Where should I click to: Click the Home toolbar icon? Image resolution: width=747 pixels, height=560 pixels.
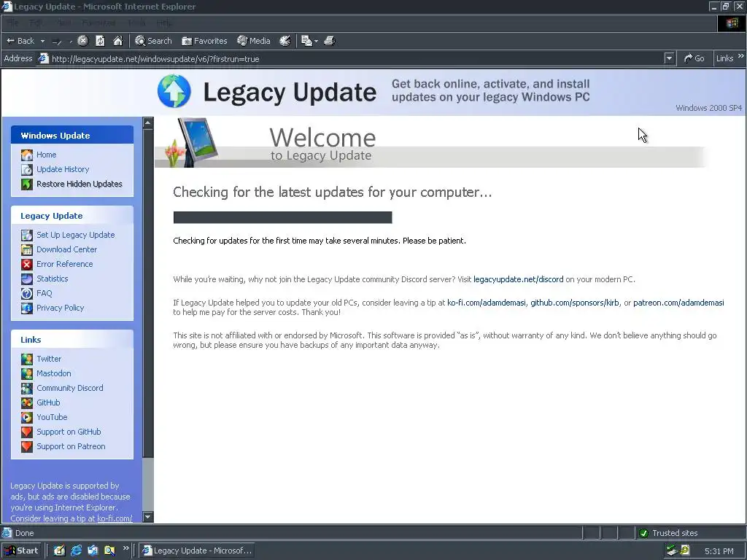click(x=117, y=41)
